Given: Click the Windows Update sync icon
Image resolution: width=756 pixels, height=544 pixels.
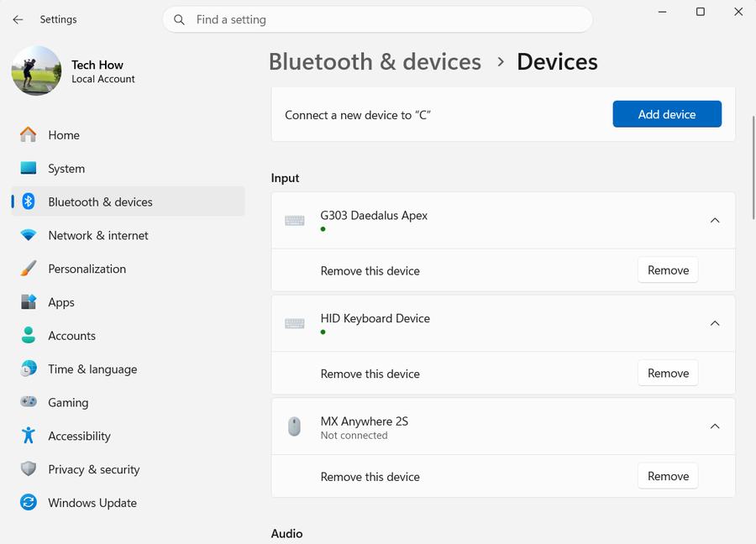Looking at the screenshot, I should (29, 502).
